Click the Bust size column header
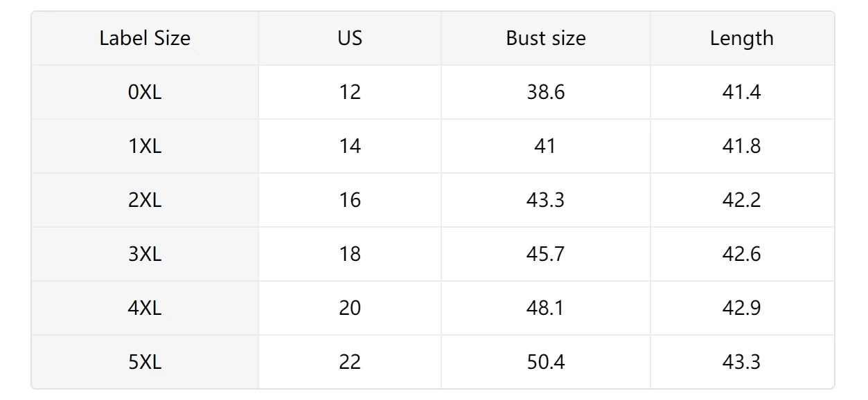 [546, 38]
